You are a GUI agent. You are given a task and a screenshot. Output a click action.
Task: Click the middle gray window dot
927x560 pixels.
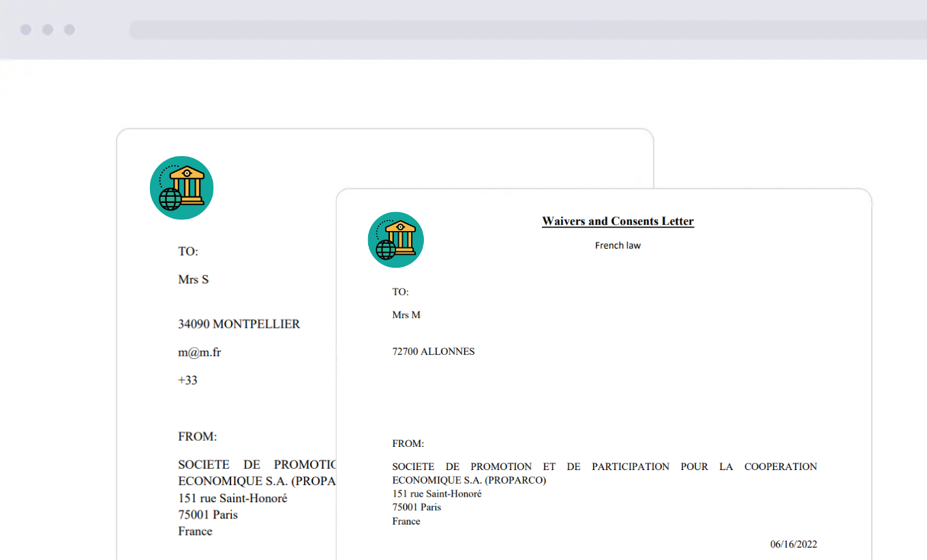click(48, 30)
